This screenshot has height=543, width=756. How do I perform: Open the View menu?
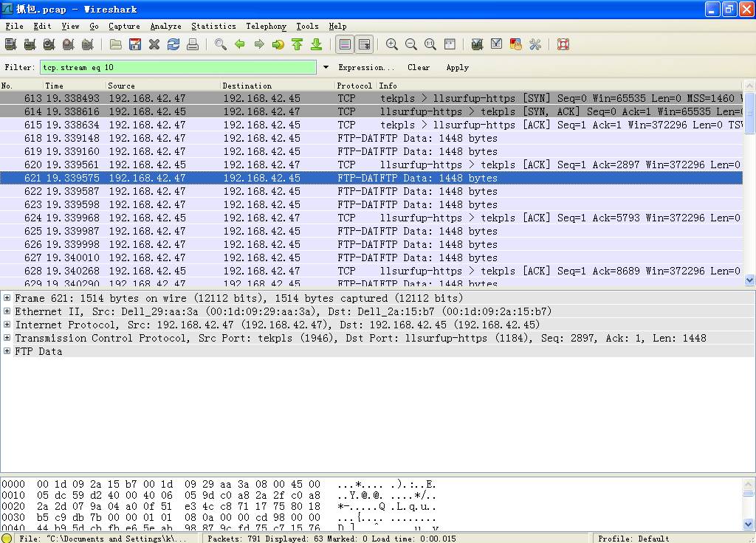click(70, 26)
